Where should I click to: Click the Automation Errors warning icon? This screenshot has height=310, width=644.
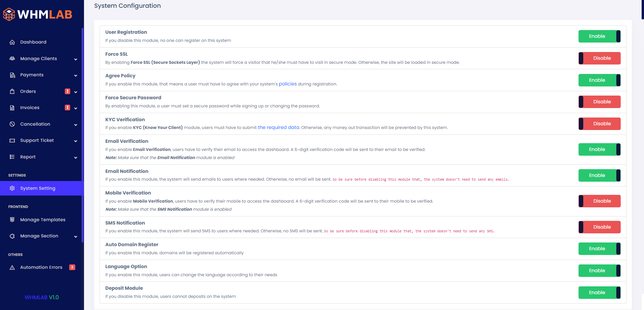(12, 267)
